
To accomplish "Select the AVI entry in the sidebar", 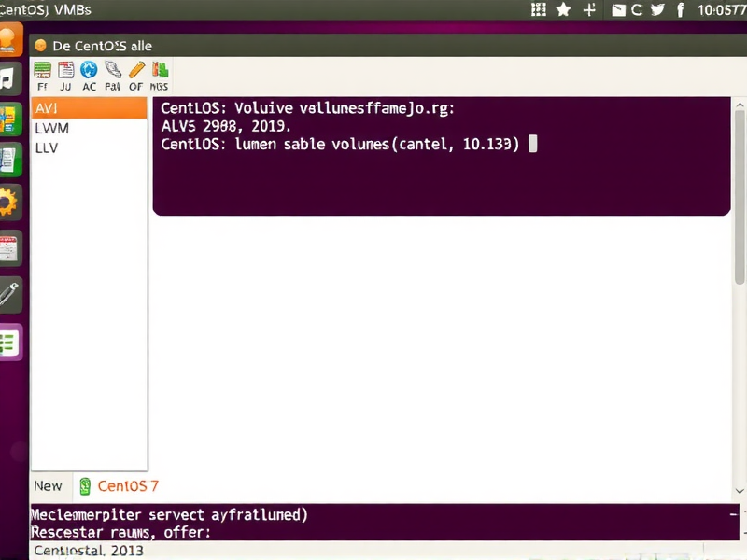I will coord(89,107).
